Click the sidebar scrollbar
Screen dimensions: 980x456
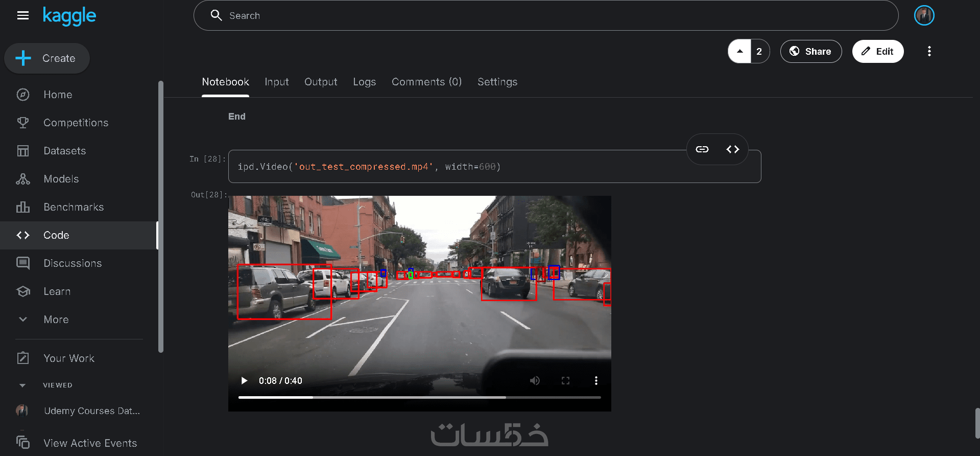point(161,217)
